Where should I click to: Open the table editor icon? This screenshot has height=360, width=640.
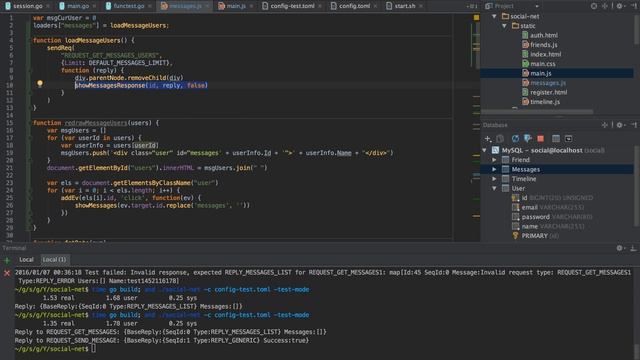pyautogui.click(x=556, y=139)
